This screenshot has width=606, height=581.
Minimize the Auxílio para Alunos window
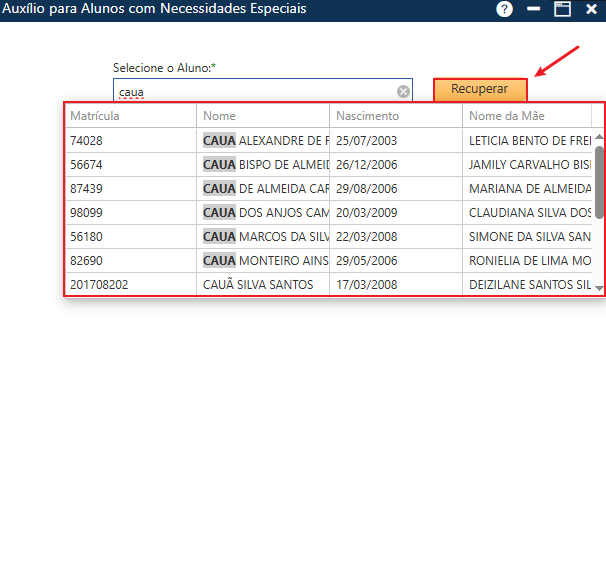[533, 9]
